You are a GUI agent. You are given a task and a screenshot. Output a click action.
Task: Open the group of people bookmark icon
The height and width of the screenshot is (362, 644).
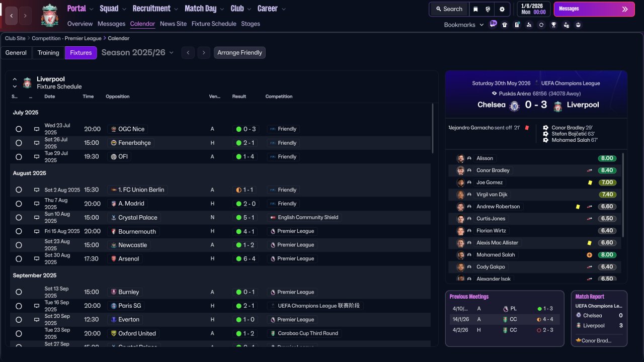578,25
